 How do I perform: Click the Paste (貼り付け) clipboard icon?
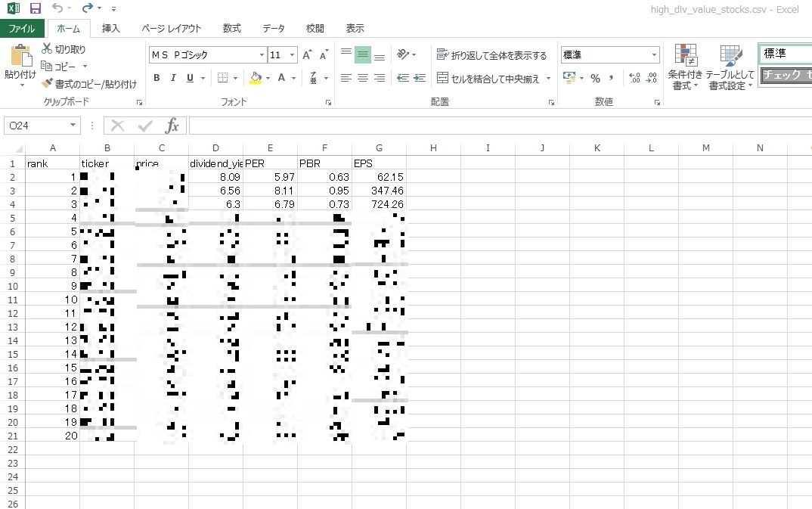click(20, 56)
